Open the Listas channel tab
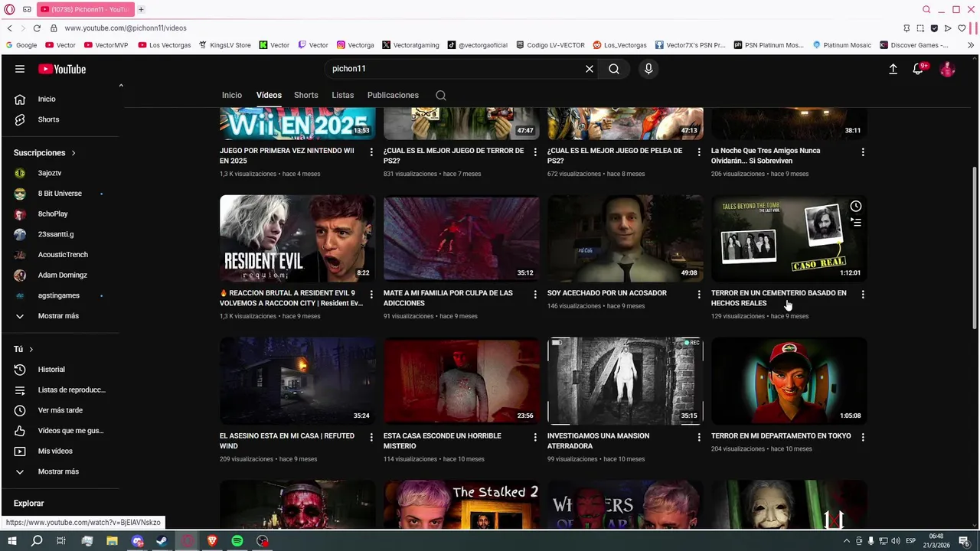Screen dimensions: 980x551 (343, 96)
